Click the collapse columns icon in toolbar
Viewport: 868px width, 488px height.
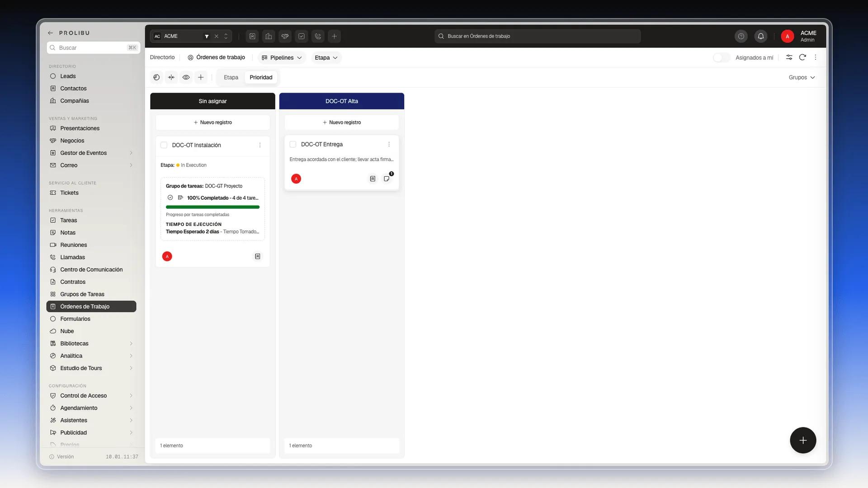pos(171,77)
